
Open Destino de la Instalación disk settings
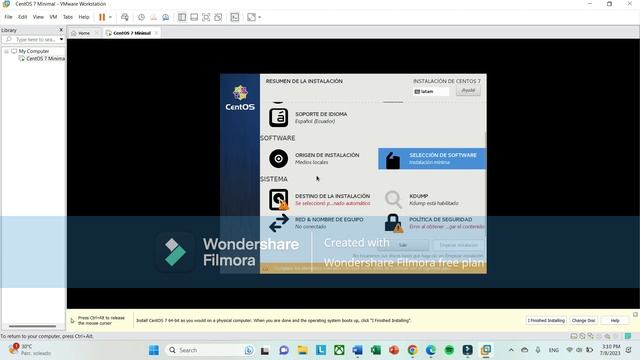click(x=320, y=200)
